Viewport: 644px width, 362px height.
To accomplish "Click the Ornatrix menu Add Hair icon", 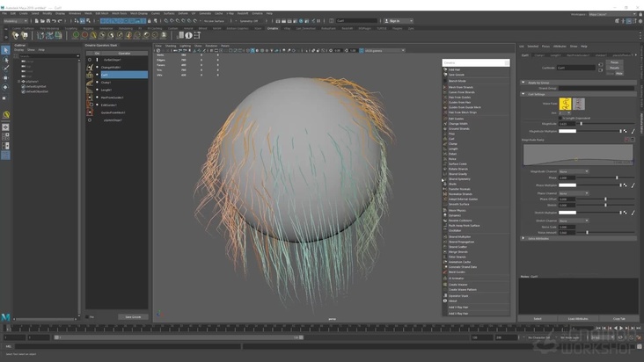I will [445, 69].
